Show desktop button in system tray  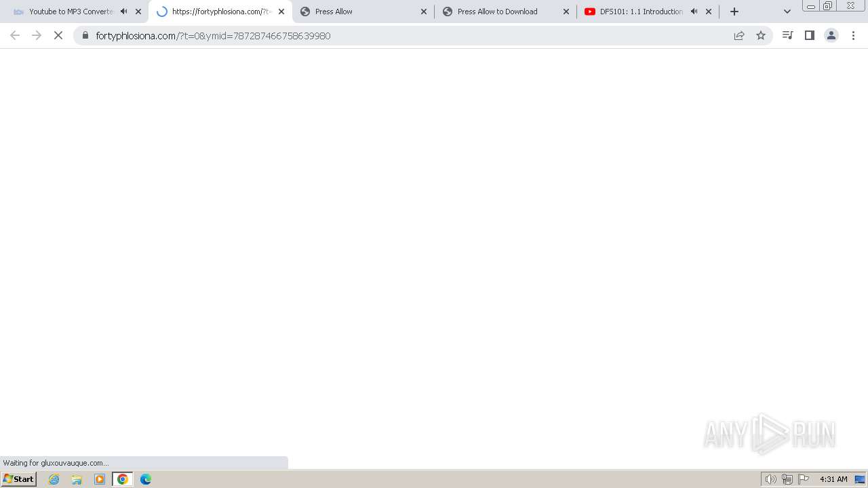point(860,479)
